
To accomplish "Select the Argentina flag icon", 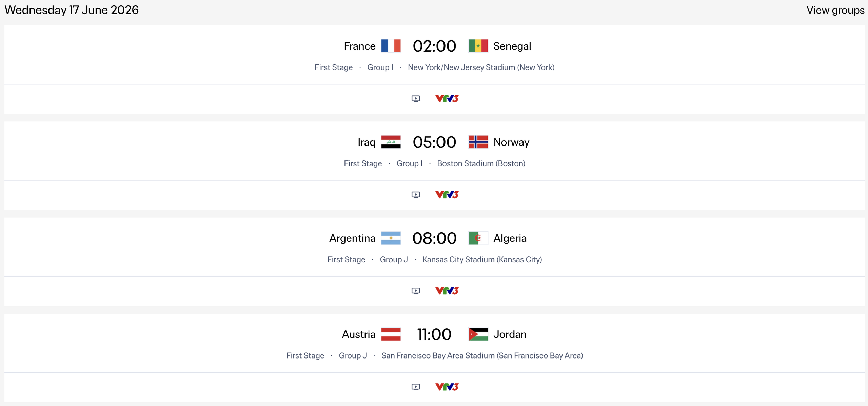I will pyautogui.click(x=392, y=238).
